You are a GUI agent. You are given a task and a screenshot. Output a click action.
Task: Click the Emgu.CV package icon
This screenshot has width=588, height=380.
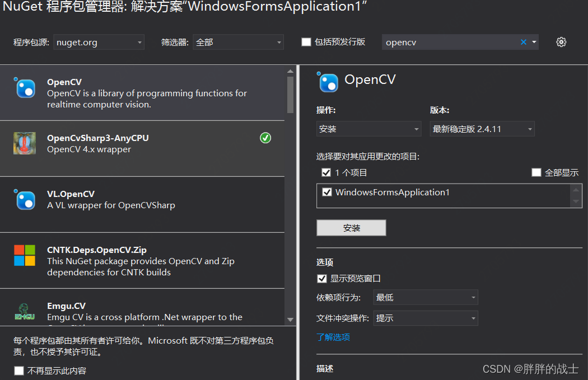tap(25, 312)
